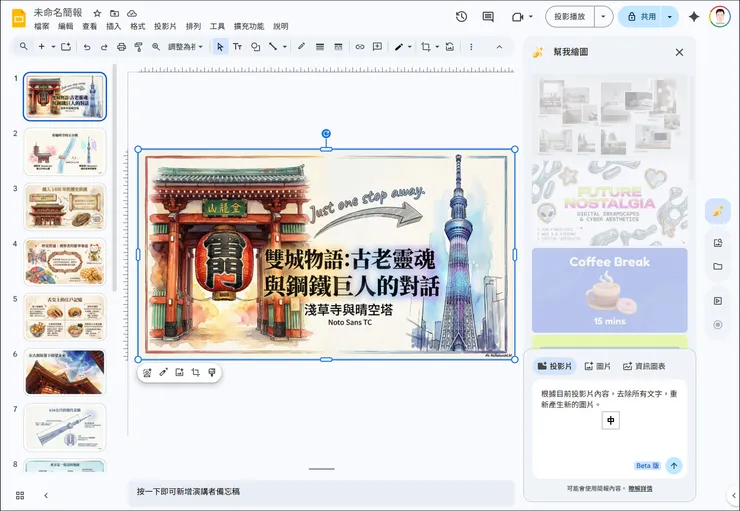Open the three-dot more options menu

(x=471, y=47)
